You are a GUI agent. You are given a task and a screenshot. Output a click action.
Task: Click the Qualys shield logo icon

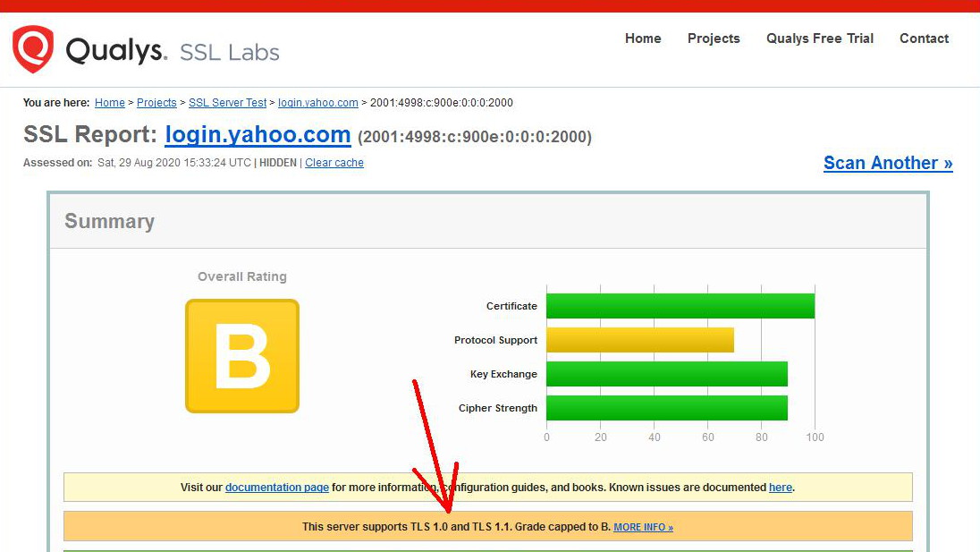coord(33,49)
